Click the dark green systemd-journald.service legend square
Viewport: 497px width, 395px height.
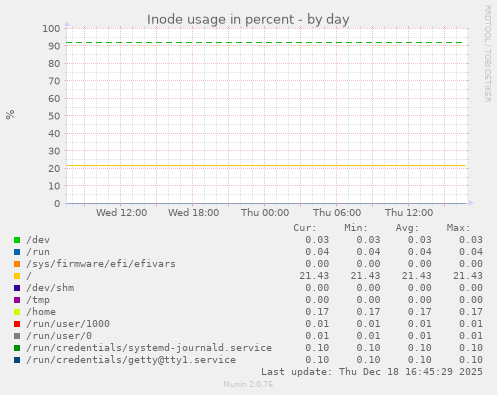(17, 348)
